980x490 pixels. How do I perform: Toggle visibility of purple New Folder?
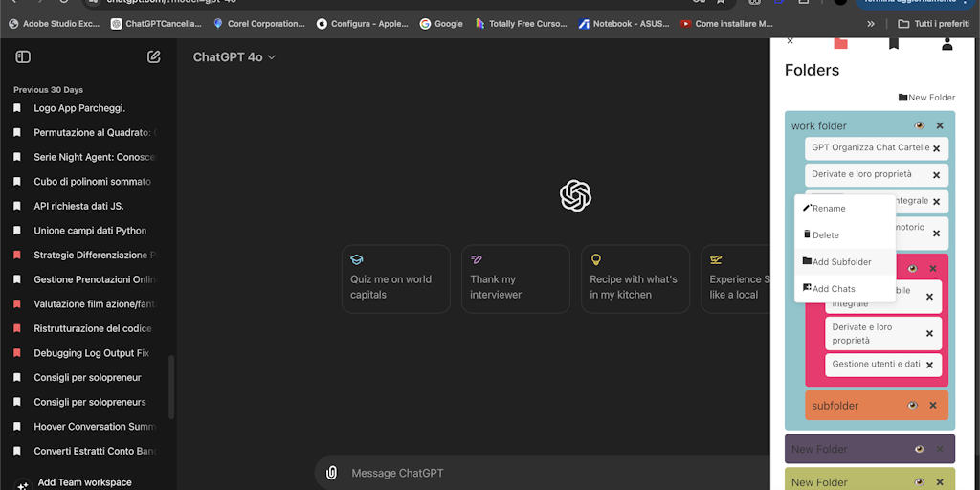919,449
